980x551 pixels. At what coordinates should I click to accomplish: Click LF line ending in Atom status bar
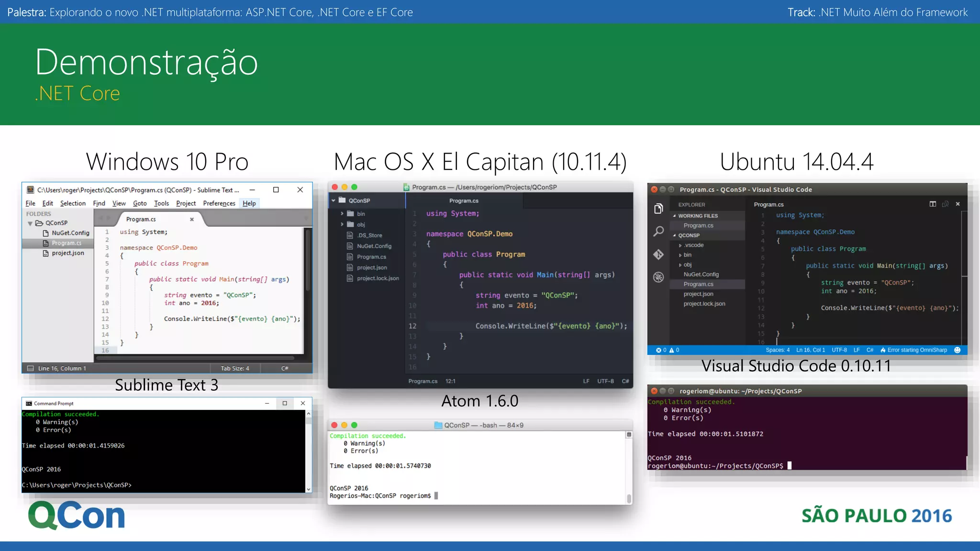[586, 381]
